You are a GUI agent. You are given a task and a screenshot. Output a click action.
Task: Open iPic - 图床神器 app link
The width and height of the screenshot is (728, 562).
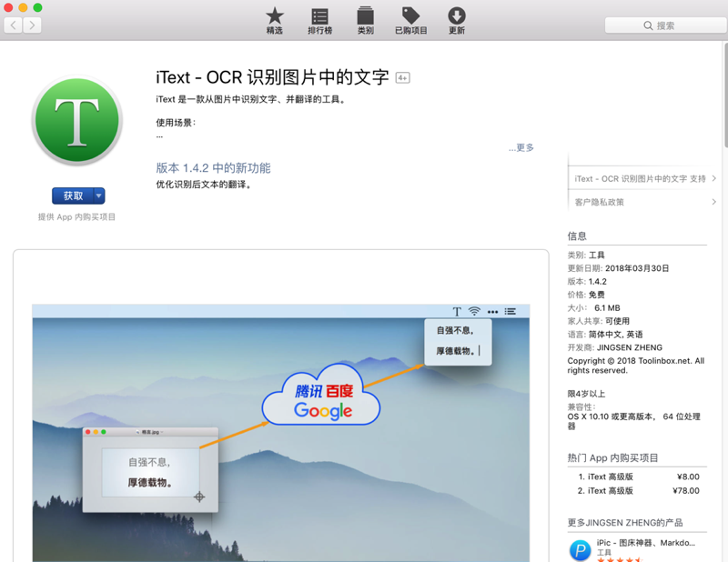point(646,543)
